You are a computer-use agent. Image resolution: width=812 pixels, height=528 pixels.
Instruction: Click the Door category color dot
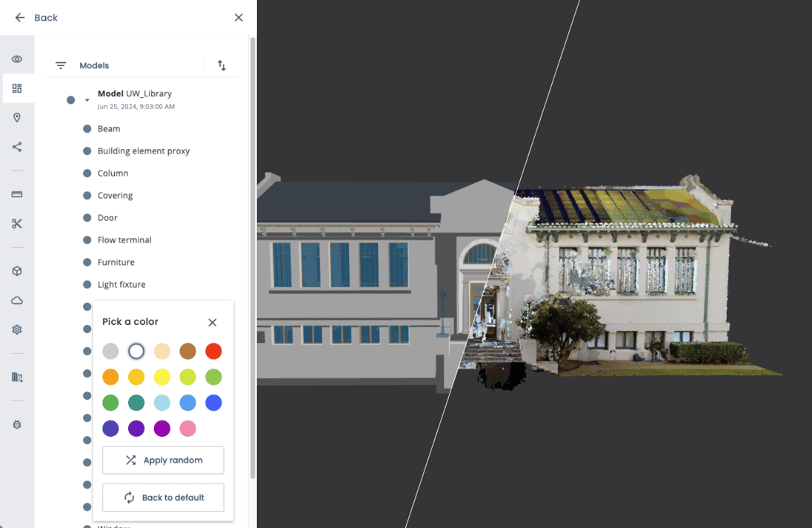coord(87,217)
